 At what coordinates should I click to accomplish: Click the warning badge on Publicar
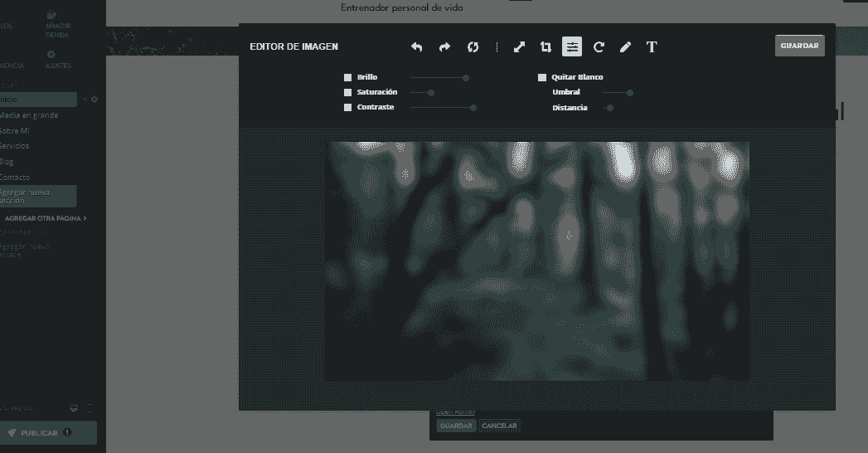coord(67,432)
